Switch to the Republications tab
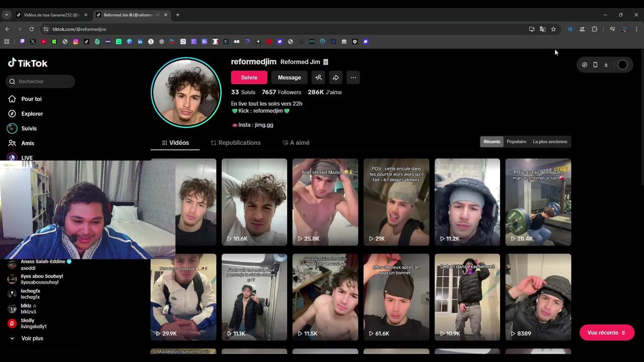 (x=235, y=143)
